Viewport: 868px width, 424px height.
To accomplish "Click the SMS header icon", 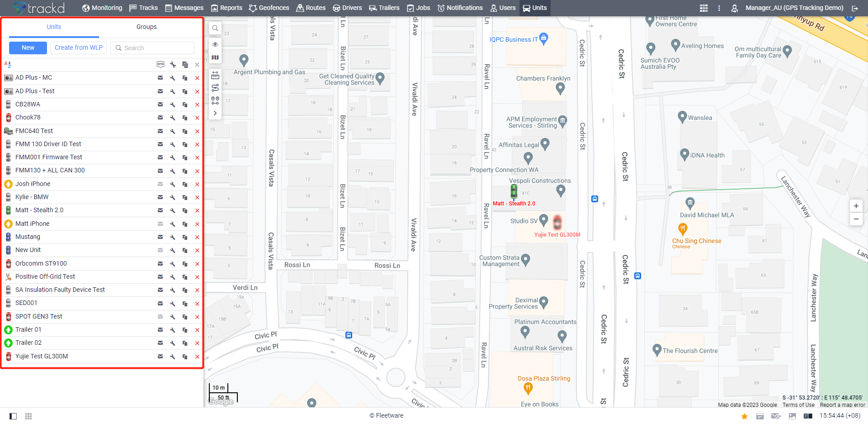I will coord(160,65).
